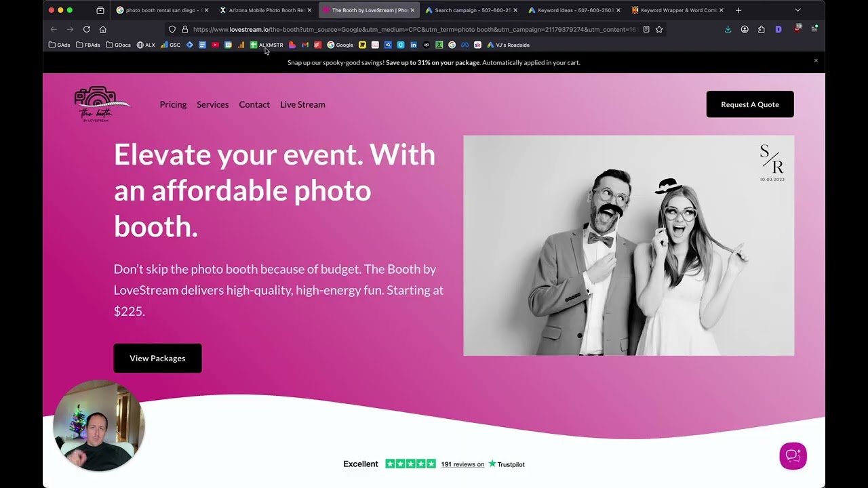The height and width of the screenshot is (488, 868).
Task: Open Contact in site navigation
Action: pyautogui.click(x=254, y=104)
